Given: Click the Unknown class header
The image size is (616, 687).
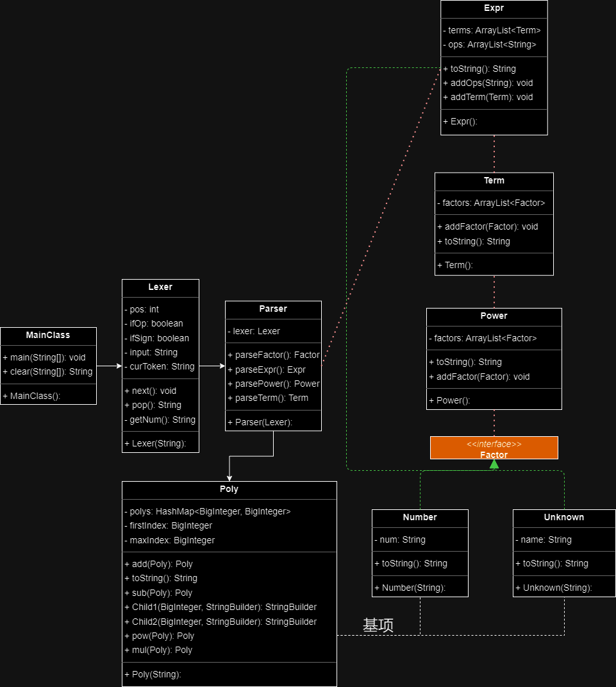Looking at the screenshot, I should coord(564,518).
